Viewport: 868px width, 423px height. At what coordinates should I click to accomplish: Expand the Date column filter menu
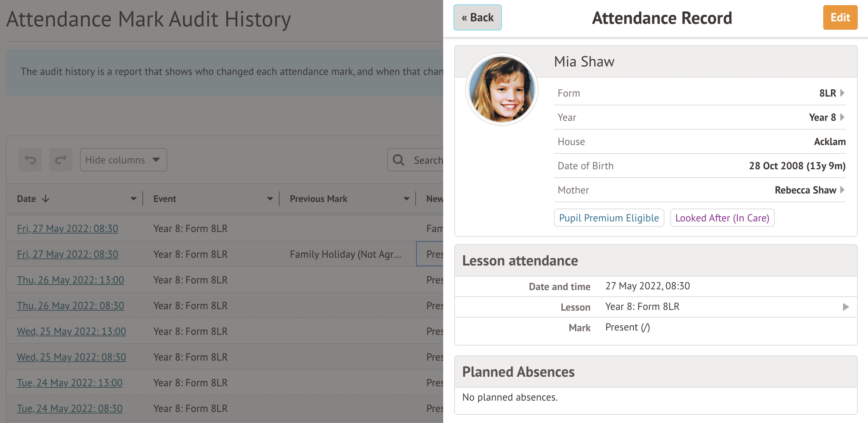(x=133, y=199)
